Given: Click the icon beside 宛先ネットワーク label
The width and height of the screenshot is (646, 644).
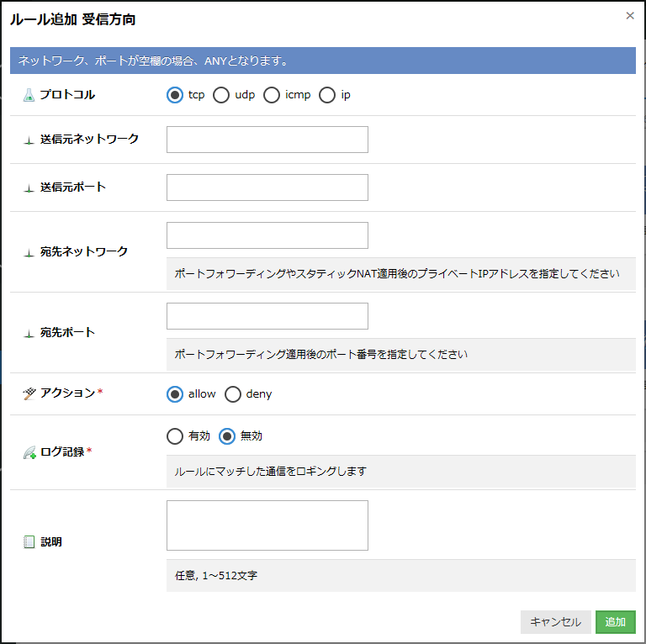Looking at the screenshot, I should point(29,251).
